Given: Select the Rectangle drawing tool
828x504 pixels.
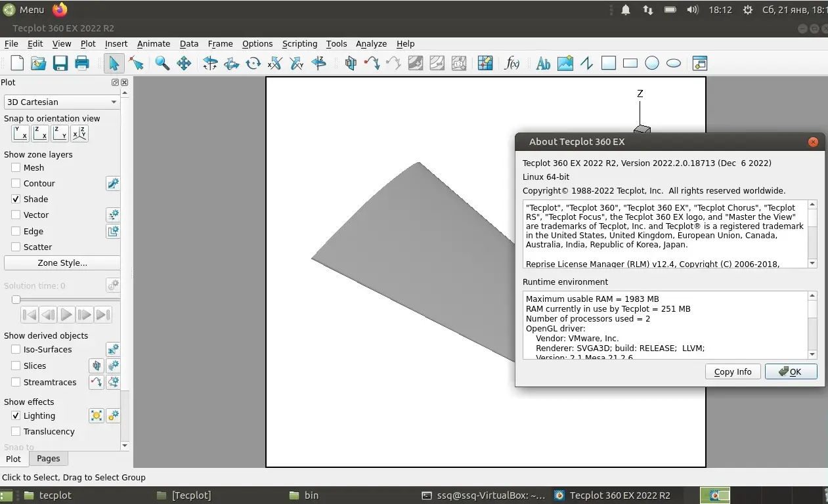Looking at the screenshot, I should (x=630, y=64).
